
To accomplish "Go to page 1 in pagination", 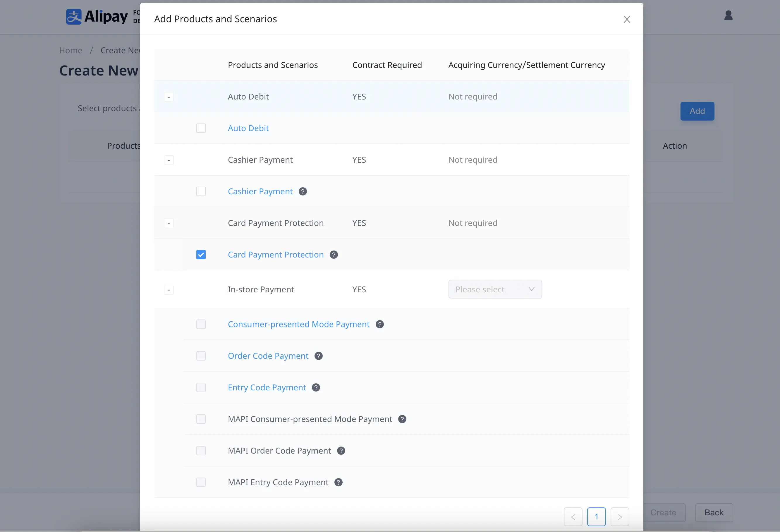I will coord(596,516).
